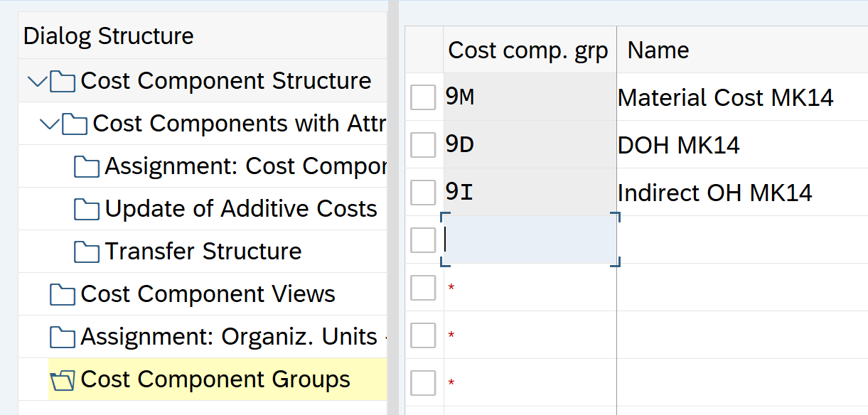Select the checkbox of the empty active row
The image size is (868, 415).
pyautogui.click(x=423, y=240)
